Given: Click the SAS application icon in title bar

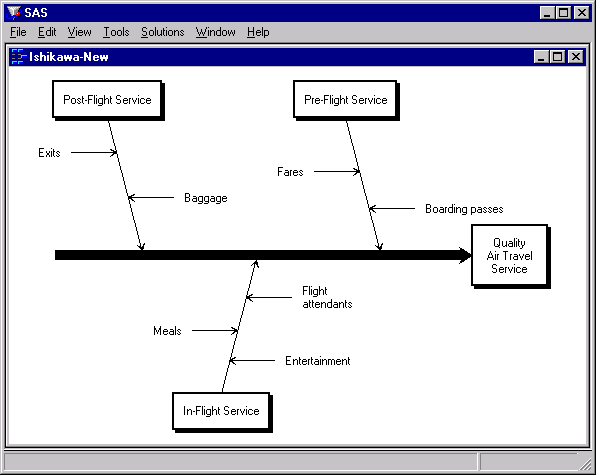Looking at the screenshot, I should coord(14,13).
